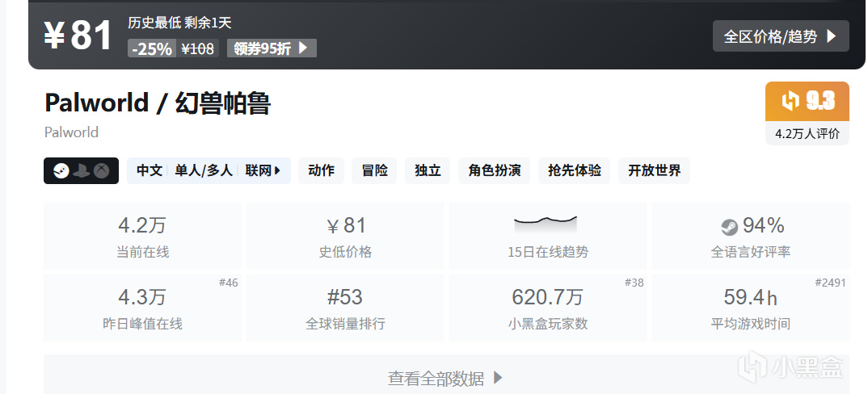Expand the 中文 单人/多人 联网 tag

(x=209, y=170)
